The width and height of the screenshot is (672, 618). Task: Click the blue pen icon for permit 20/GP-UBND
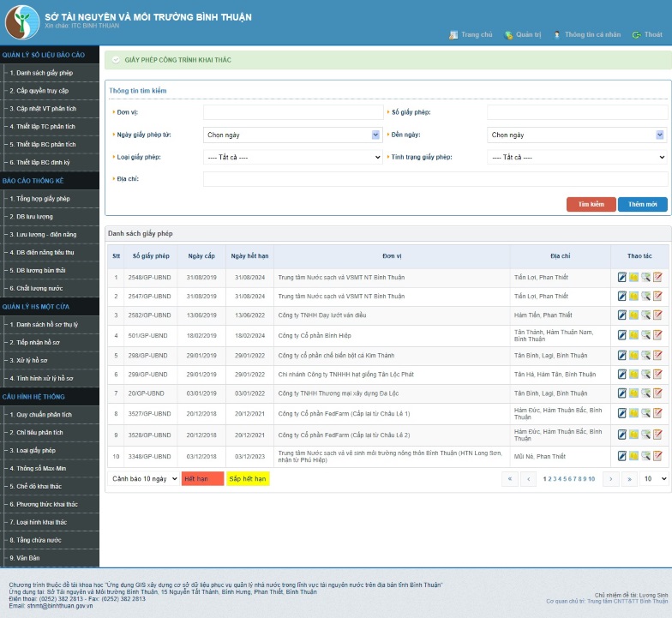pos(622,393)
